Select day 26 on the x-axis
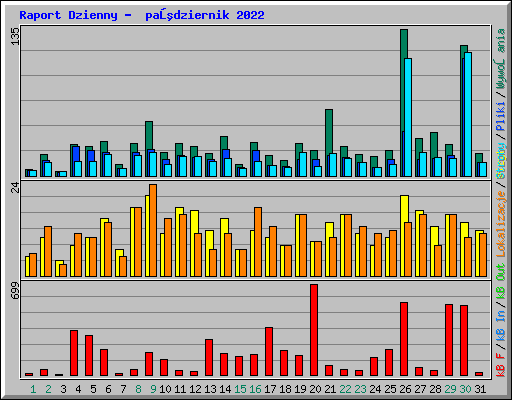 [x=405, y=389]
